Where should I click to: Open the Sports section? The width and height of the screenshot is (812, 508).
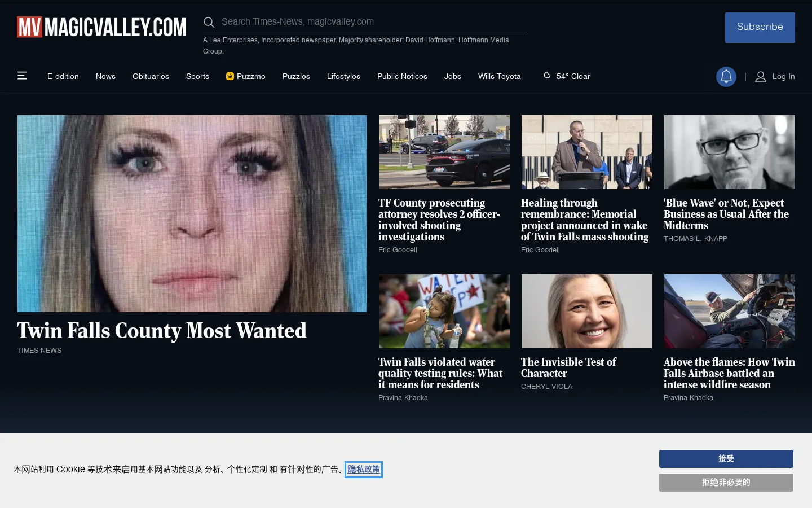197,76
